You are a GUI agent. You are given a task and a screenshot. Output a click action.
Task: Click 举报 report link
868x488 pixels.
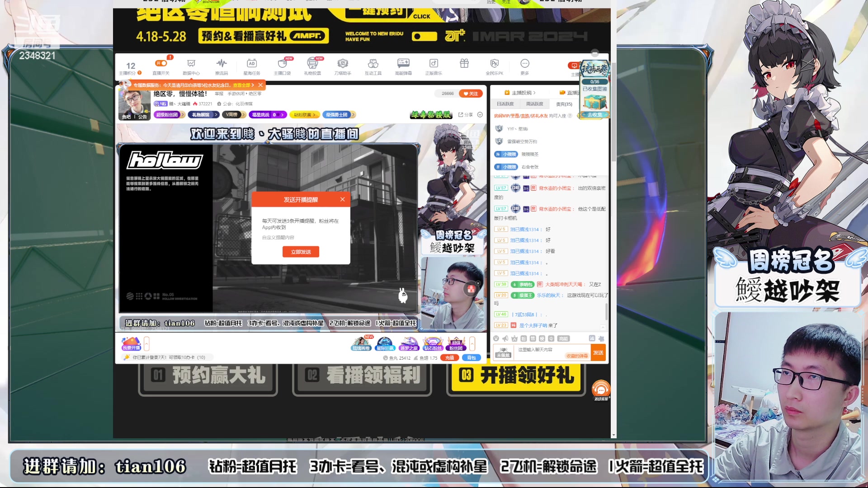coord(219,94)
